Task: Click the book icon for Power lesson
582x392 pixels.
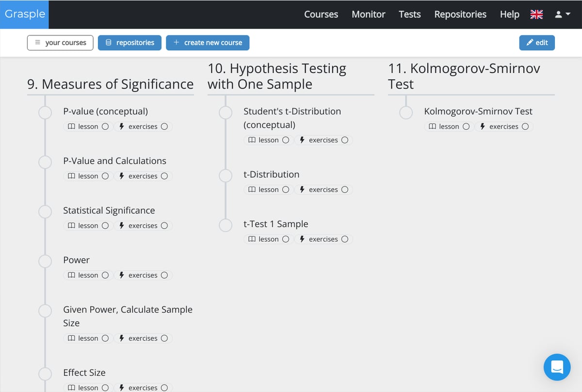Action: tap(71, 275)
